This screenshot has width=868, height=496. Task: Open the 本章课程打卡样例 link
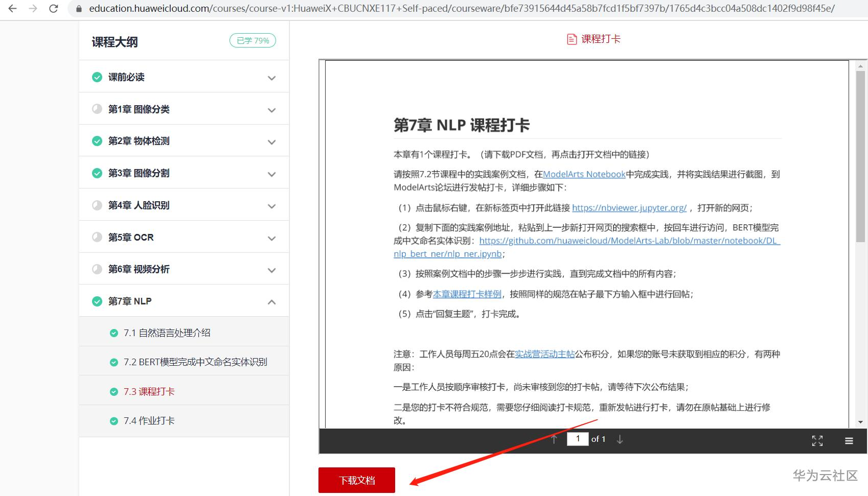tap(467, 294)
